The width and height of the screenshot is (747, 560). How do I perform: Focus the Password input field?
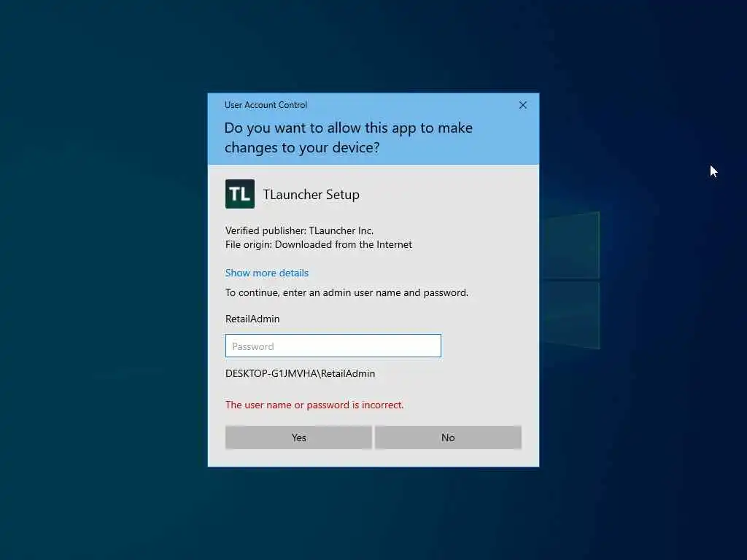click(333, 346)
